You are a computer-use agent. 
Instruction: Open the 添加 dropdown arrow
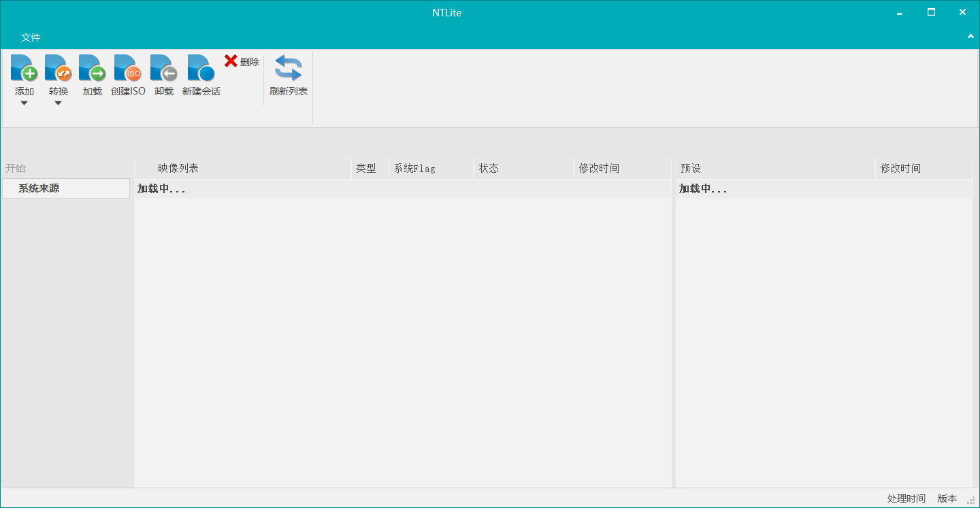point(24,103)
